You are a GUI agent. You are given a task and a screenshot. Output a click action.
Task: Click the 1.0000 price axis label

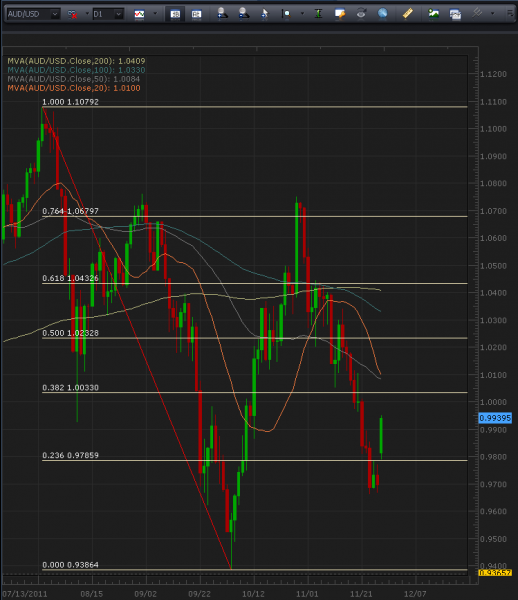(494, 402)
